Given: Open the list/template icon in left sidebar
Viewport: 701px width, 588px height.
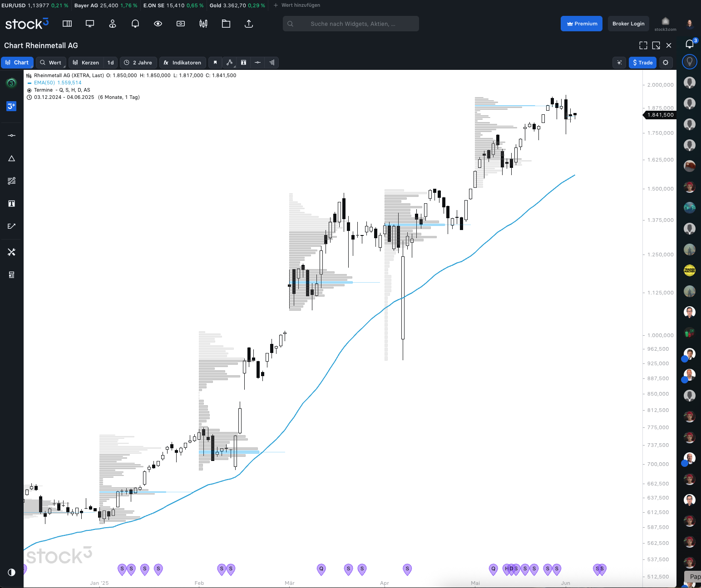Looking at the screenshot, I should [11, 274].
